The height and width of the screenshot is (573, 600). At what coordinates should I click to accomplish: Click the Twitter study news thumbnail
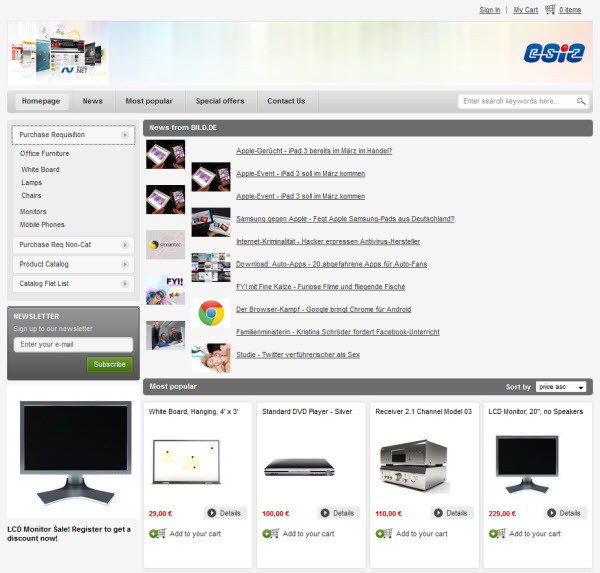click(x=211, y=358)
